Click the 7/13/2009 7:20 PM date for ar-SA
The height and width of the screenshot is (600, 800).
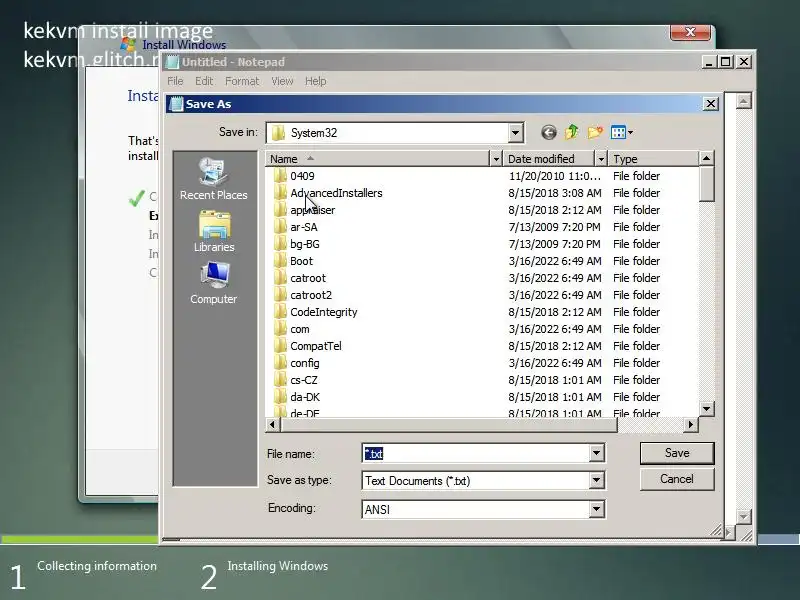pos(555,227)
